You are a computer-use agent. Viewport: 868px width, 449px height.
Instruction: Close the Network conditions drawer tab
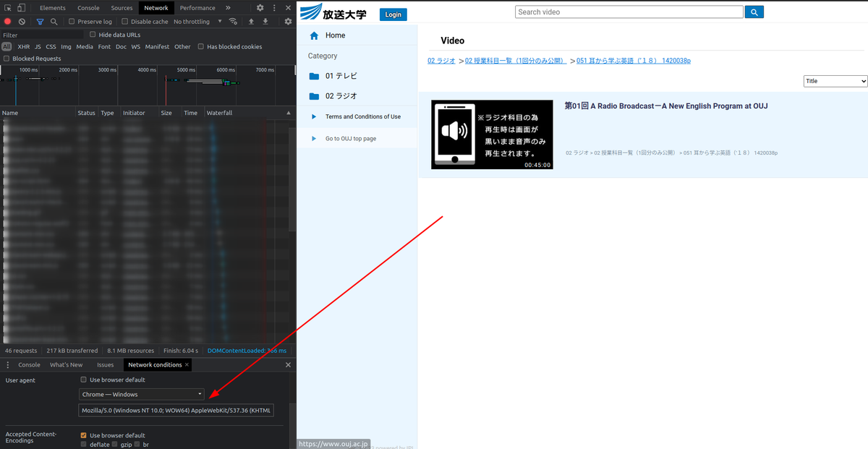(x=187, y=365)
